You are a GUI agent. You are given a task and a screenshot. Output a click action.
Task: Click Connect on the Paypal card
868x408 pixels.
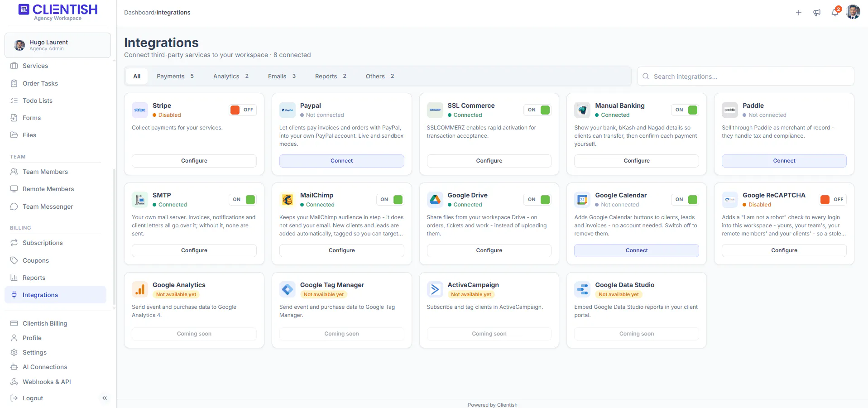coord(341,161)
